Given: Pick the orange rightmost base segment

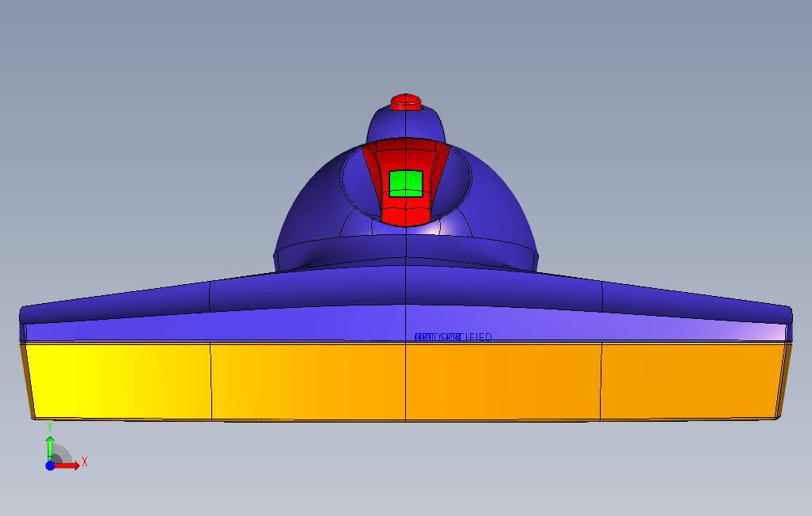Looking at the screenshot, I should click(x=694, y=380).
